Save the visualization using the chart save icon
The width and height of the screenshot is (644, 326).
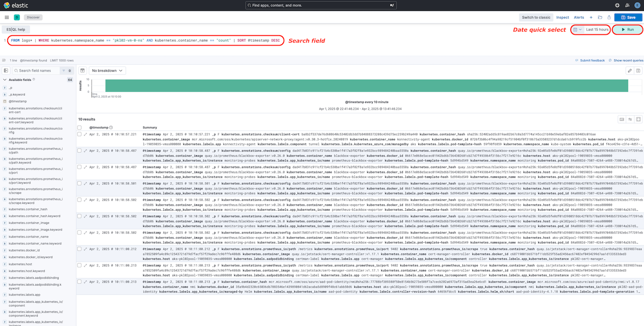[638, 70]
